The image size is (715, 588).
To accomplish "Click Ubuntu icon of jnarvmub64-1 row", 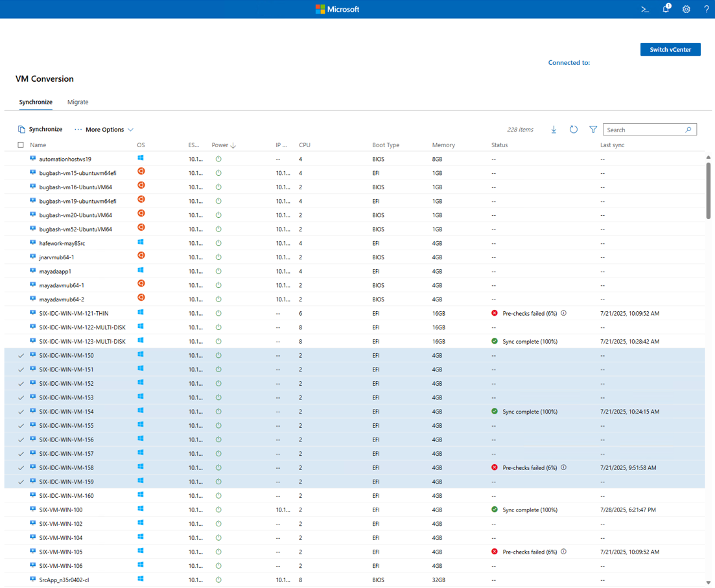I will pos(141,255).
